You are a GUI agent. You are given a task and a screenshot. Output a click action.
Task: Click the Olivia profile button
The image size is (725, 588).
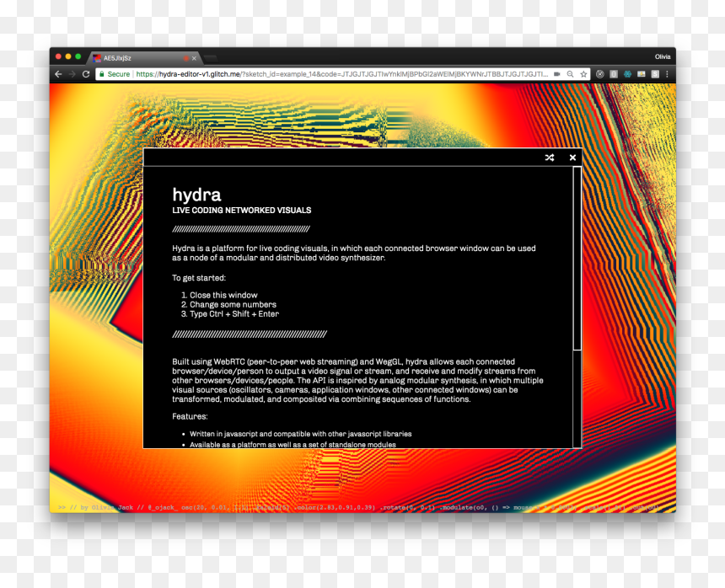coord(662,56)
